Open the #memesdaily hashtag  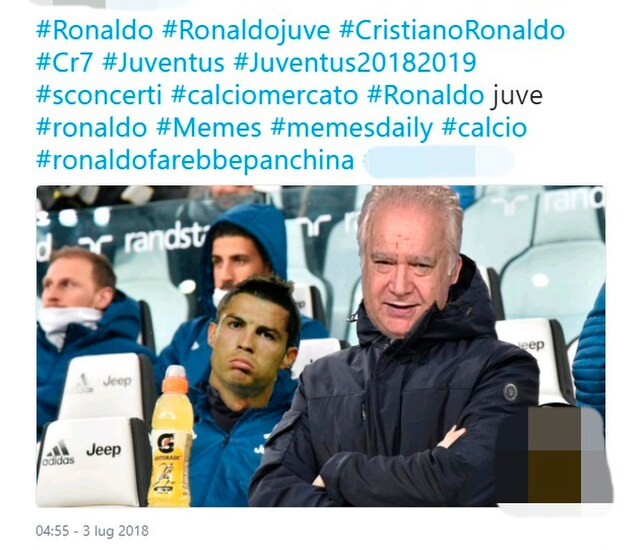coord(351,128)
